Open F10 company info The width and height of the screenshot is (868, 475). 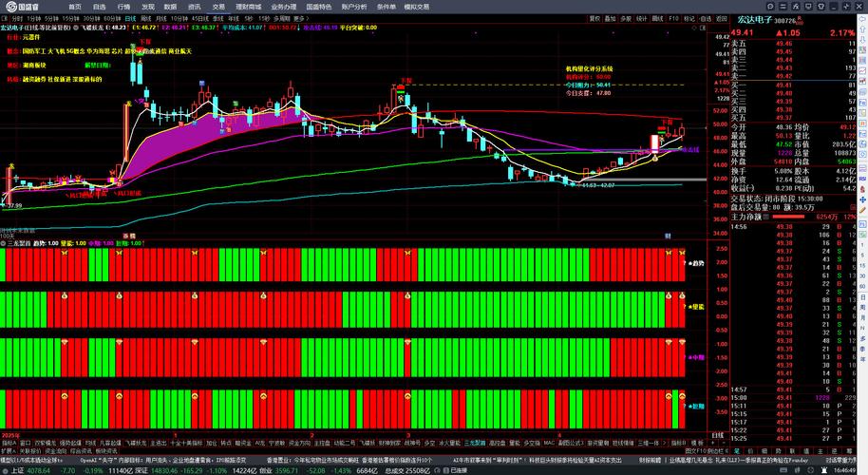pos(673,18)
